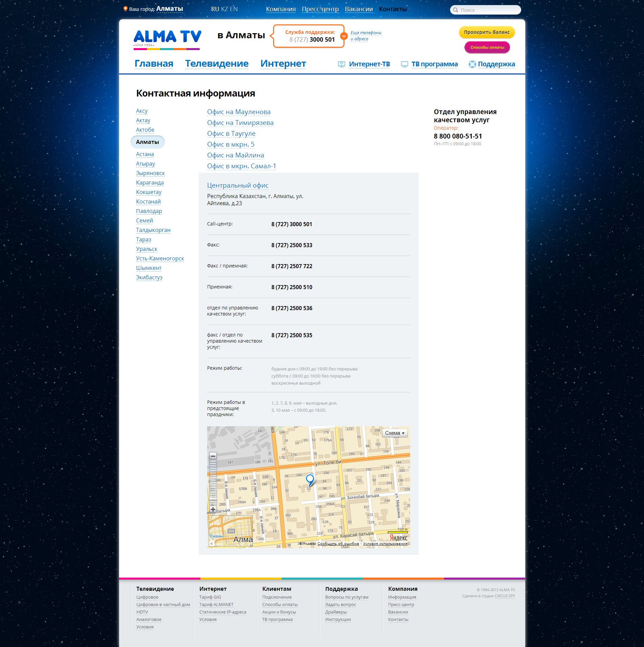Viewport: 644px width, 647px height.
Task: Open the footer link "Информация"
Action: click(x=402, y=597)
